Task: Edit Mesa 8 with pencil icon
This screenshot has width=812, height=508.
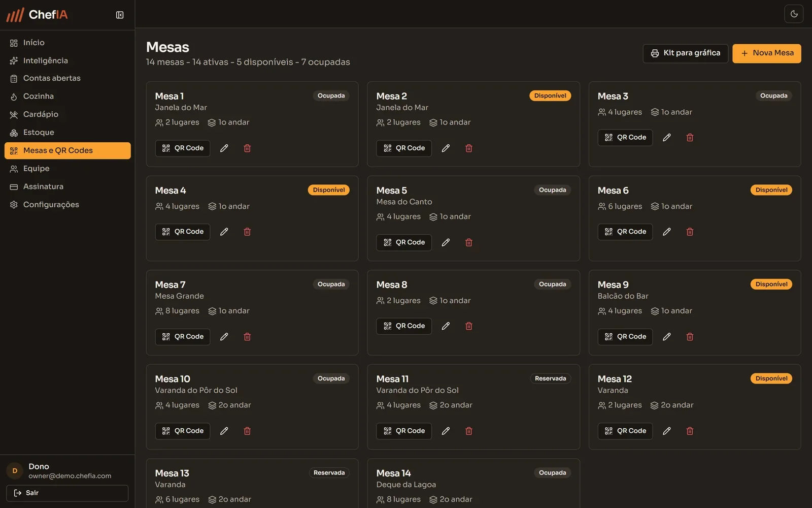Action: pyautogui.click(x=446, y=326)
